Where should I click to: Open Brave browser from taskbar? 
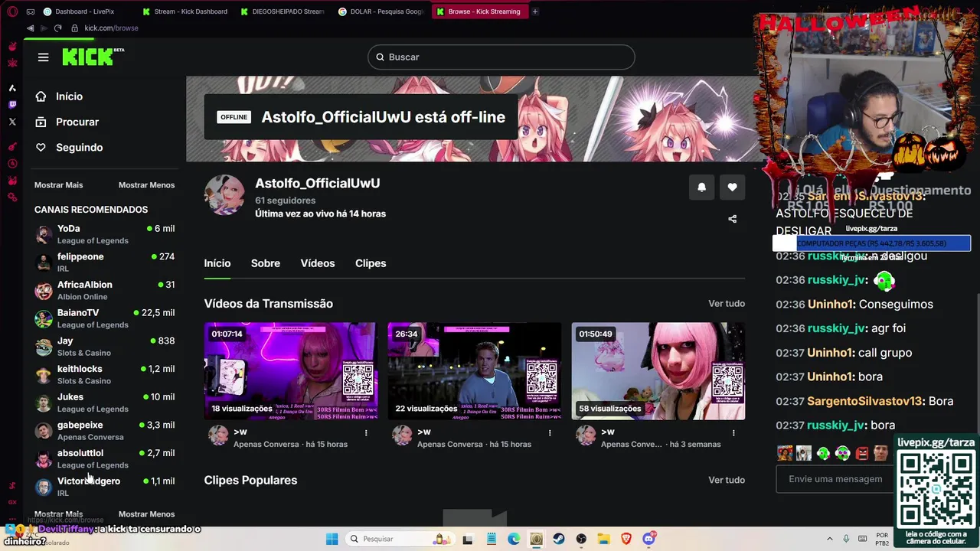click(x=626, y=539)
